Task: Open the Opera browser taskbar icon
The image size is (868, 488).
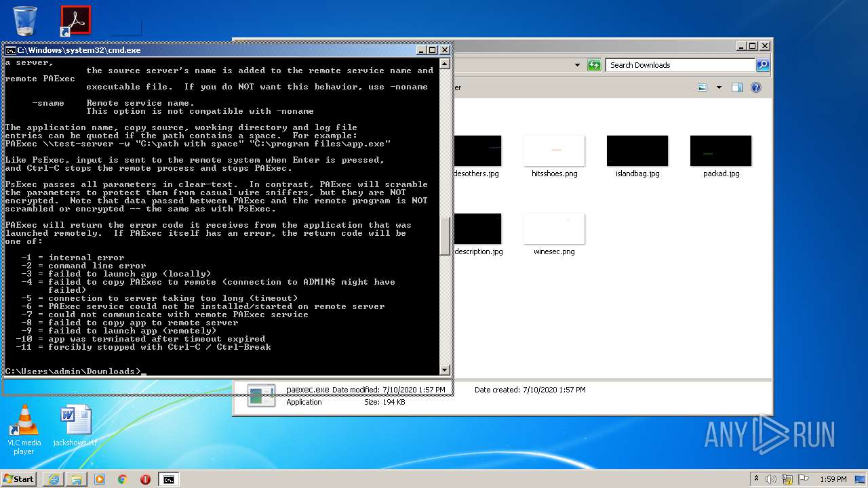Action: [145, 479]
